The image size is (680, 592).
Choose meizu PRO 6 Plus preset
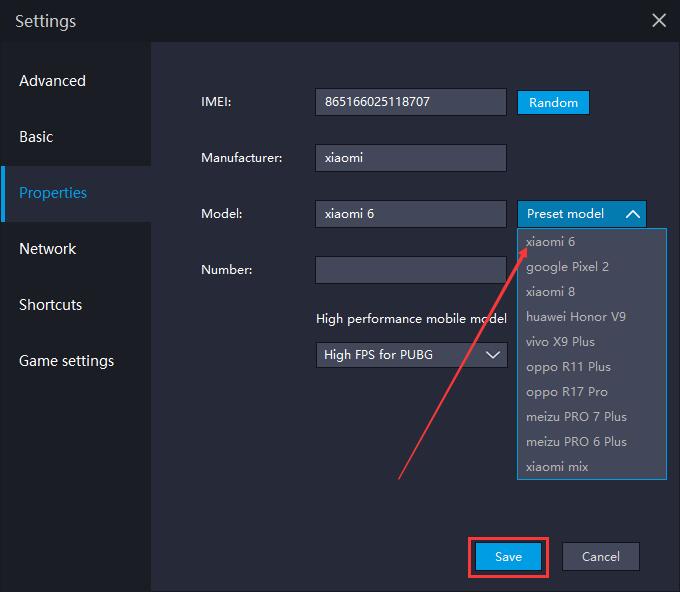click(x=592, y=442)
